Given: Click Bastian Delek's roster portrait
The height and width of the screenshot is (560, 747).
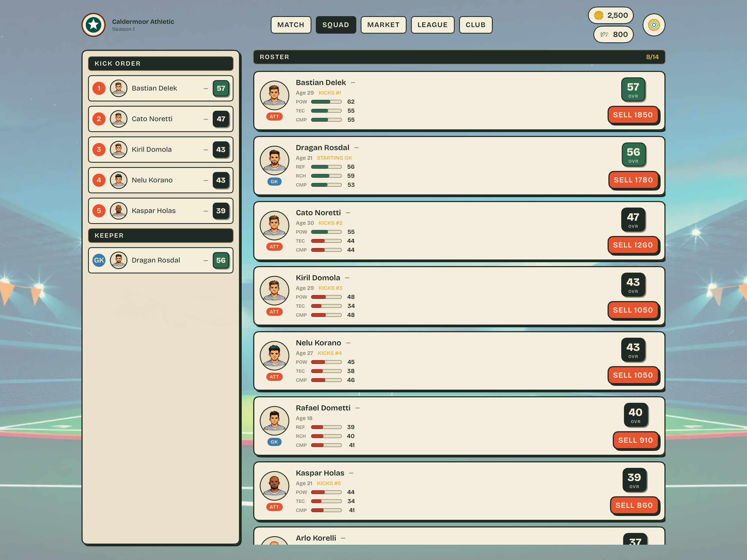Looking at the screenshot, I should pyautogui.click(x=274, y=95).
